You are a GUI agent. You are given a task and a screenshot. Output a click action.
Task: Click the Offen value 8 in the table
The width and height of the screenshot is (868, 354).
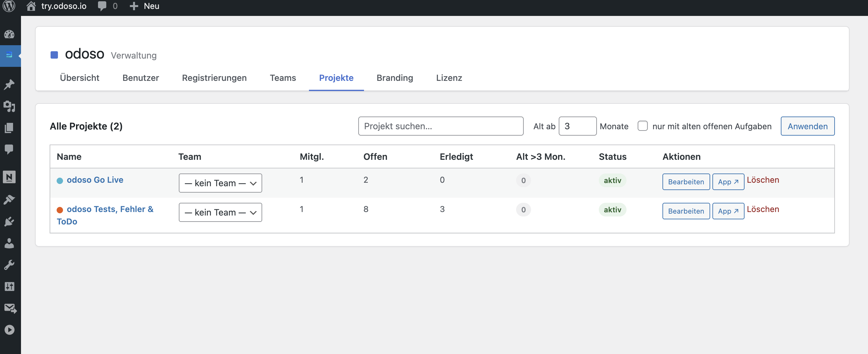(x=366, y=209)
